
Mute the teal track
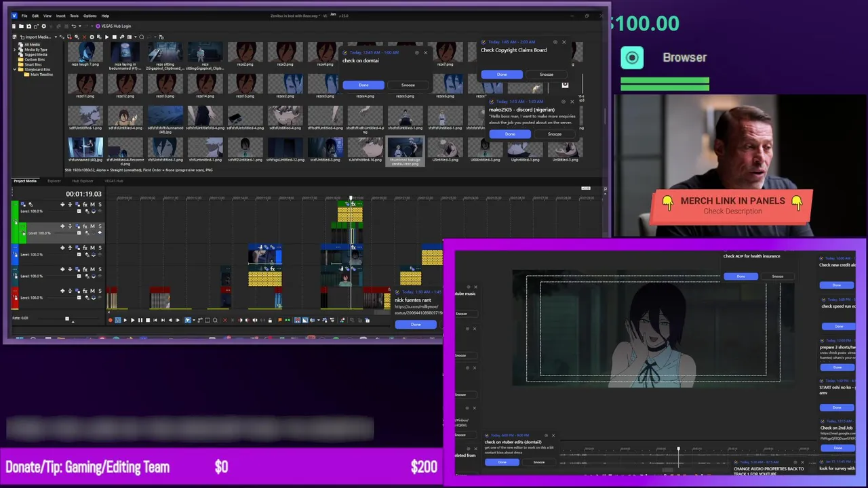92,269
